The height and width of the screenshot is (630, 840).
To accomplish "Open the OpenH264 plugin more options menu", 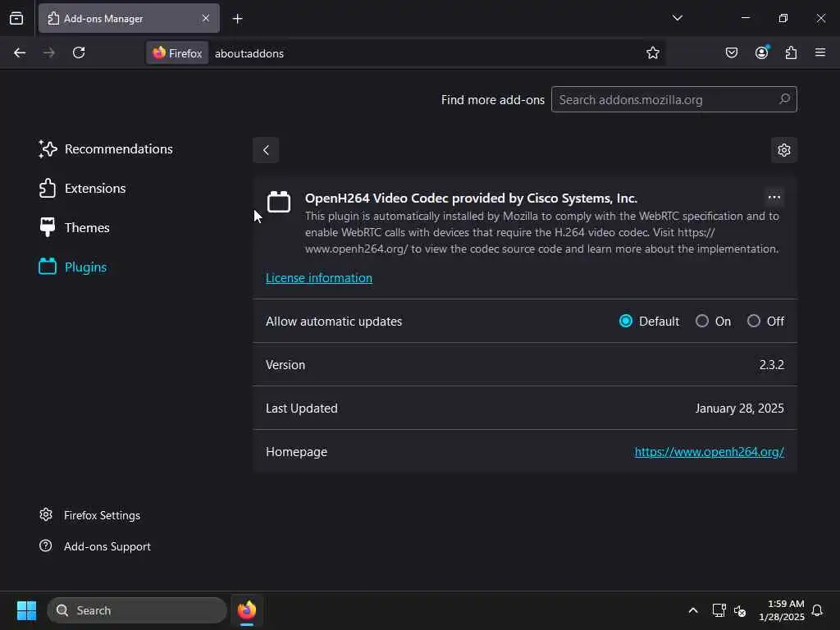I will pyautogui.click(x=774, y=197).
